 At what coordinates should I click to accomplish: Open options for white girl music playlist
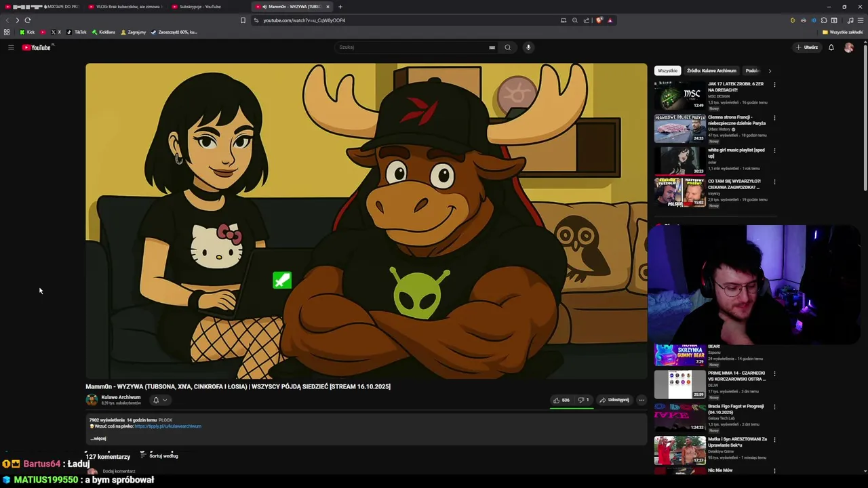[x=774, y=150]
